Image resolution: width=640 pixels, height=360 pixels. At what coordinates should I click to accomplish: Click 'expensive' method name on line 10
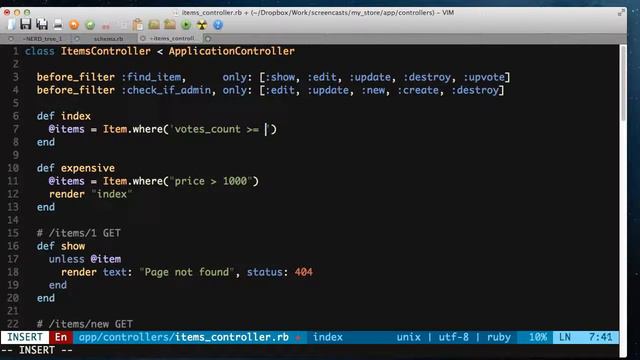point(88,168)
